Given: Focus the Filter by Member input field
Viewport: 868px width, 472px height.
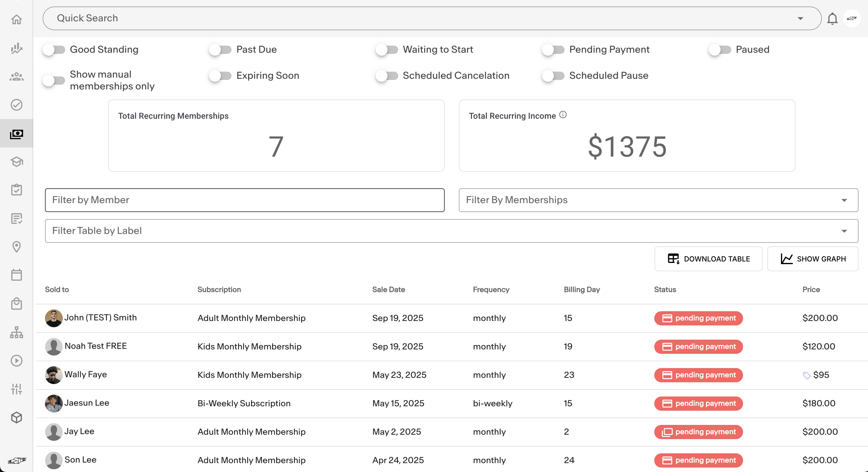Looking at the screenshot, I should tap(244, 200).
